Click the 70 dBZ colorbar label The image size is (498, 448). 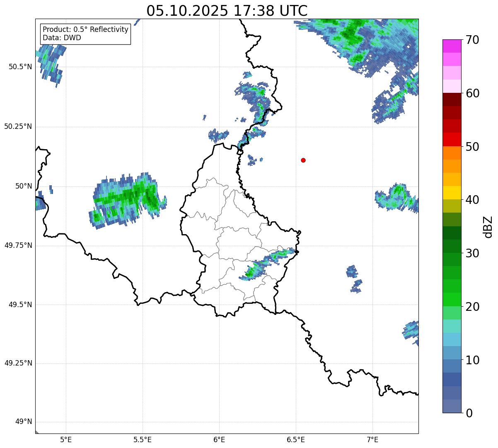(x=472, y=40)
